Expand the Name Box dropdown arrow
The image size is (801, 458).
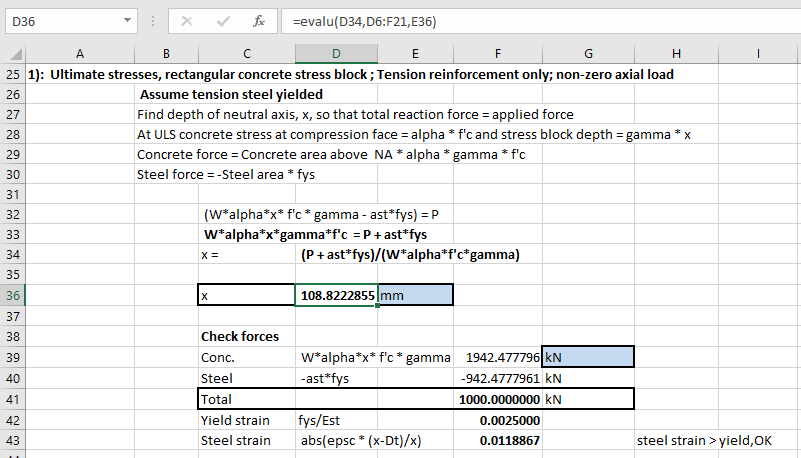coord(125,20)
